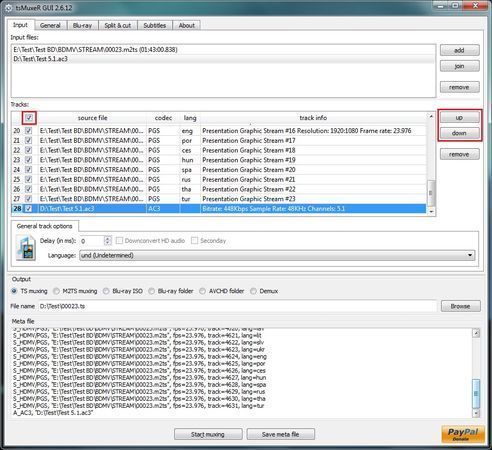The image size is (492, 450).
Task: Open the Subtitles tab
Action: (x=155, y=25)
